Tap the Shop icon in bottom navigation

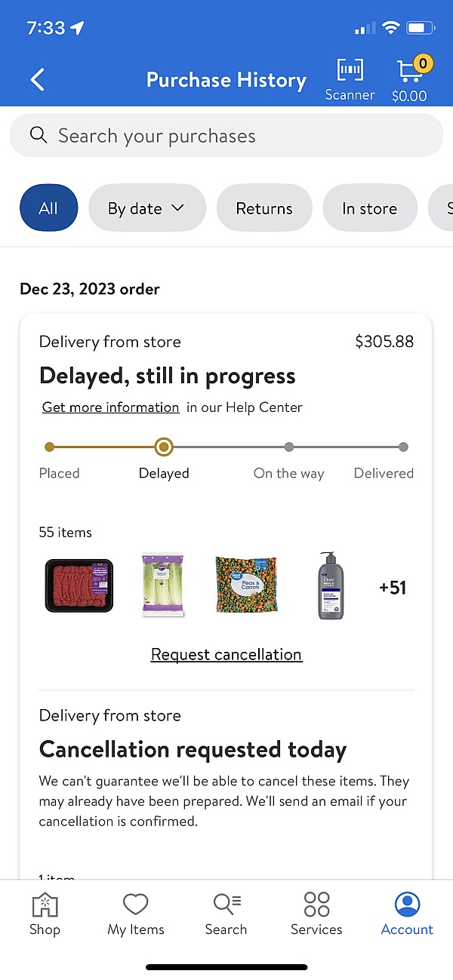tap(45, 913)
